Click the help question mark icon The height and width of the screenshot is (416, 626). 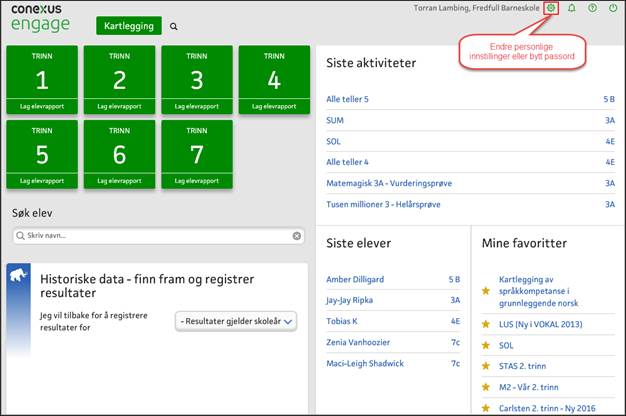(x=592, y=8)
